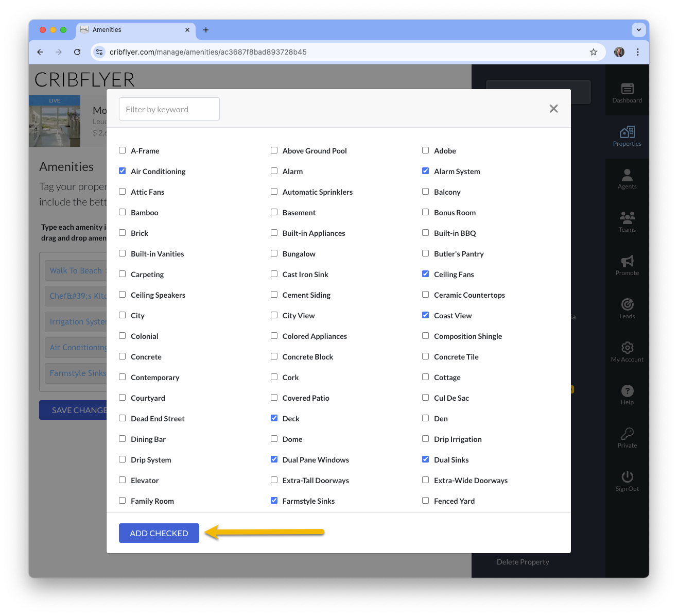Check the Fenced Yard checkbox
The width and height of the screenshot is (678, 616).
point(426,501)
